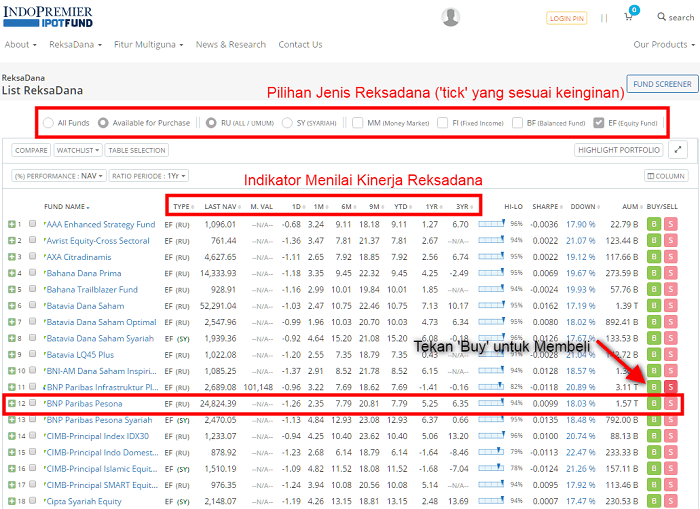Sort table by YTD column header
The width and height of the screenshot is (700, 509).
402,207
